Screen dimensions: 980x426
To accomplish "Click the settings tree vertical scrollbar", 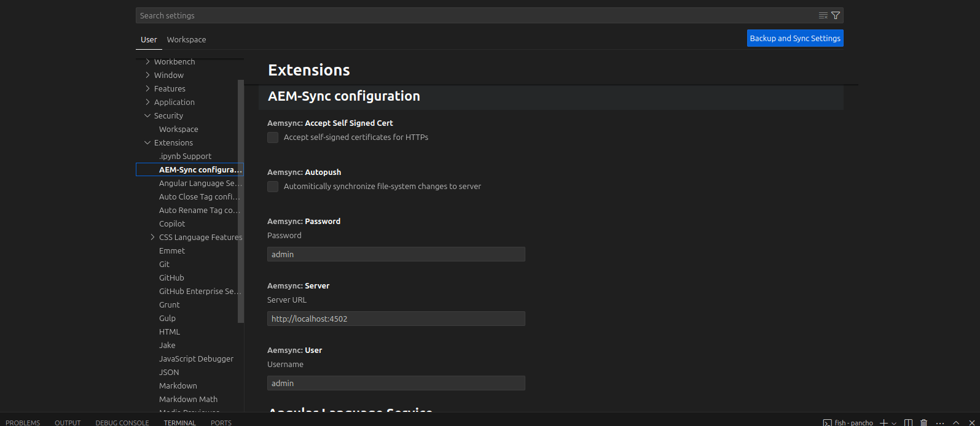I will point(241,201).
